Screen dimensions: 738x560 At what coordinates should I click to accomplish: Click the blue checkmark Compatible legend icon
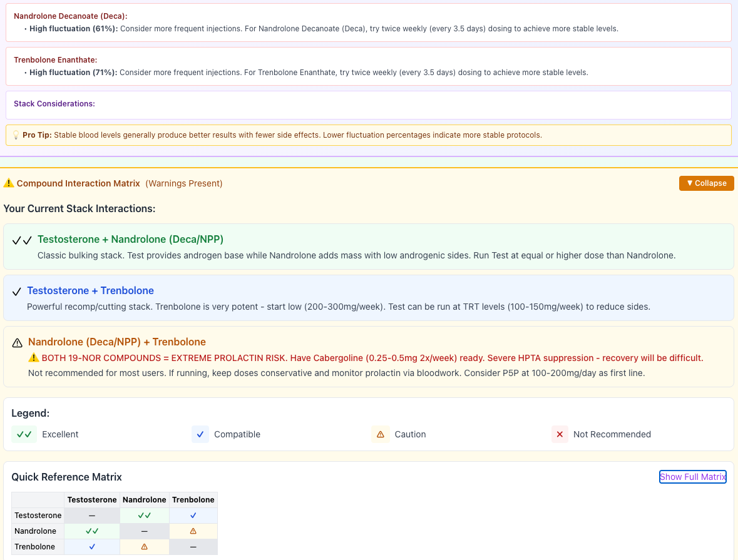coord(200,434)
